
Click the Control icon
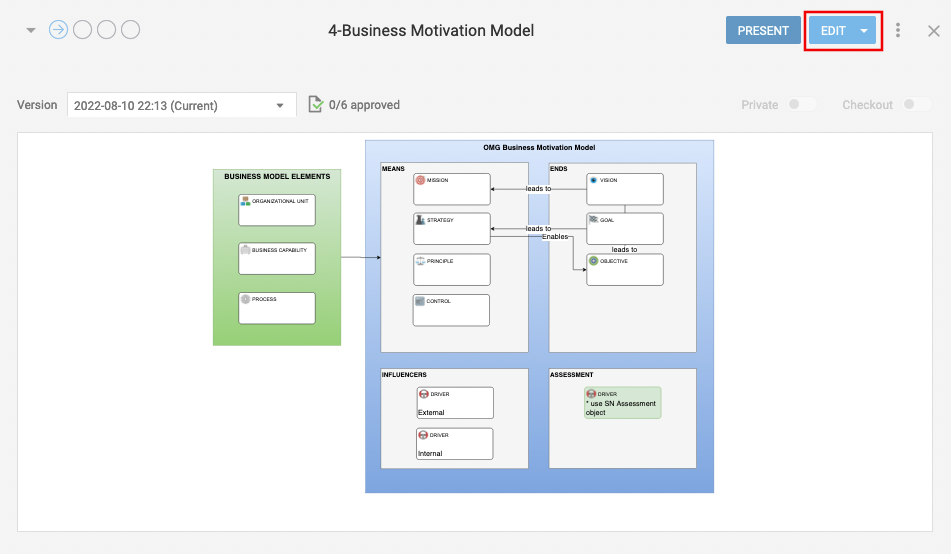point(420,301)
